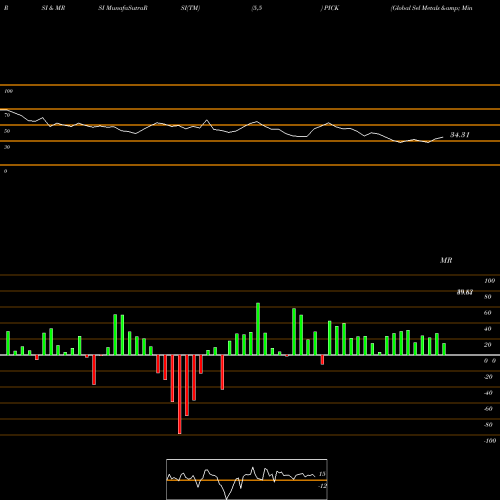Click the 30 level label on RSI chart
Viewport: 500px width, 500px height.
coord(7,147)
